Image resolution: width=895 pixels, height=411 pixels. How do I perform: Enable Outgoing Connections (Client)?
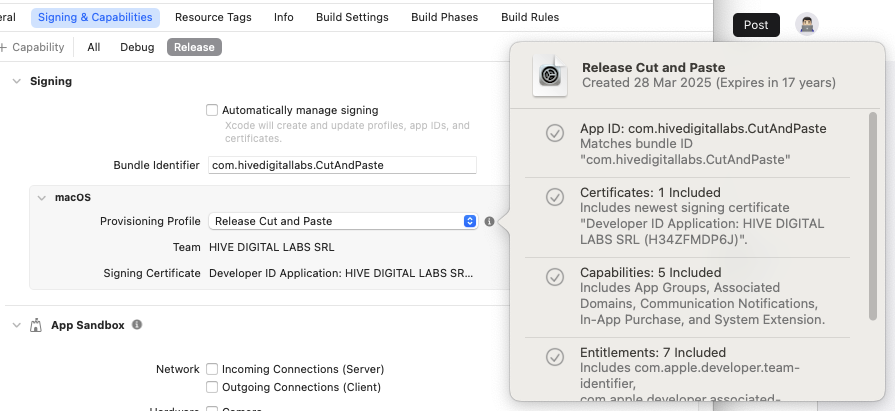pyautogui.click(x=212, y=387)
